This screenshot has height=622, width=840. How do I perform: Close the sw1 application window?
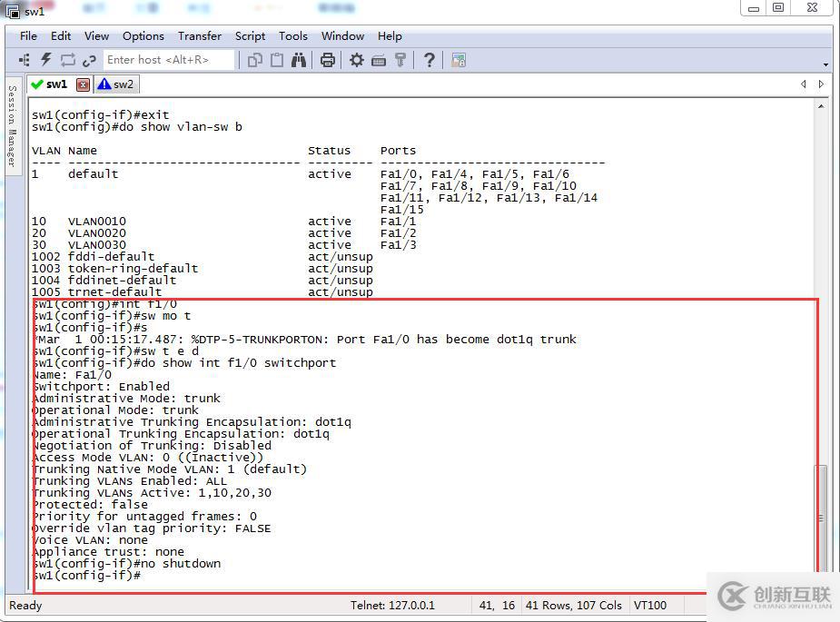coord(812,8)
